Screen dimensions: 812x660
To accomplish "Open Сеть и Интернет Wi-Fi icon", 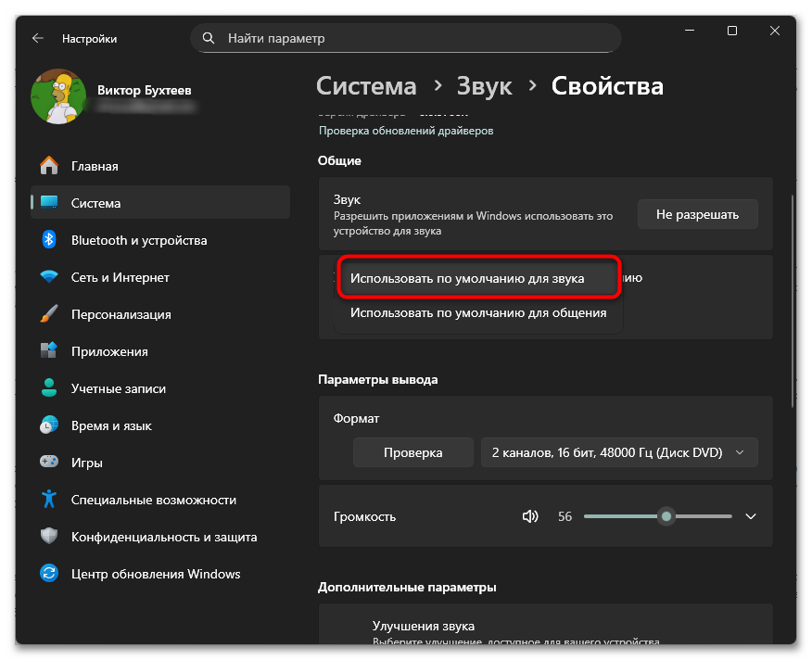I will point(50,277).
